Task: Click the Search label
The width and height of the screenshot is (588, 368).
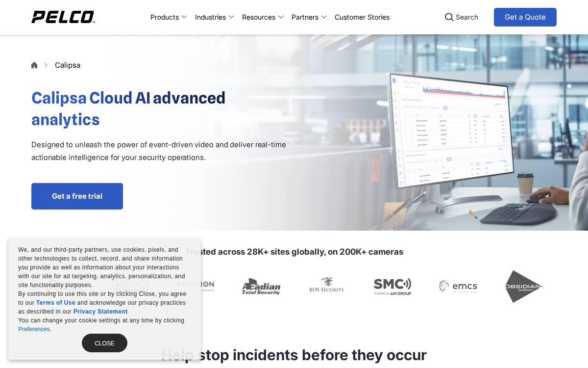Action: [x=467, y=17]
